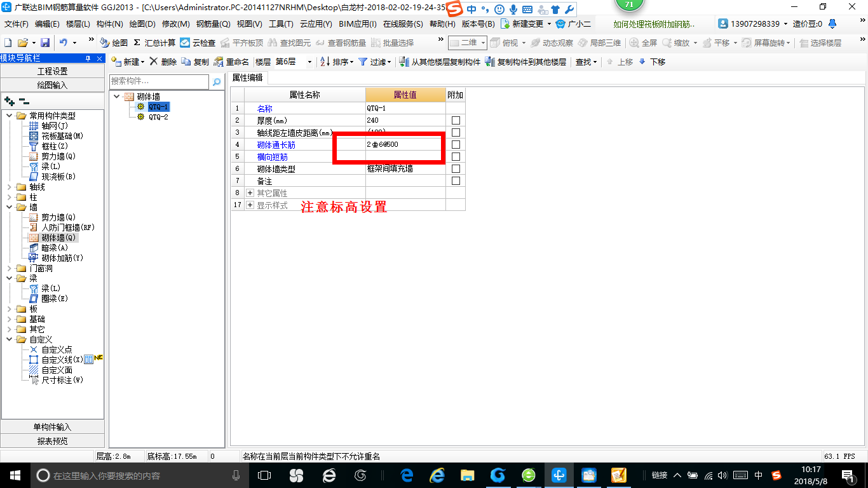Click the open folder icon in toolbar
This screenshot has height=488, width=868.
(22, 43)
